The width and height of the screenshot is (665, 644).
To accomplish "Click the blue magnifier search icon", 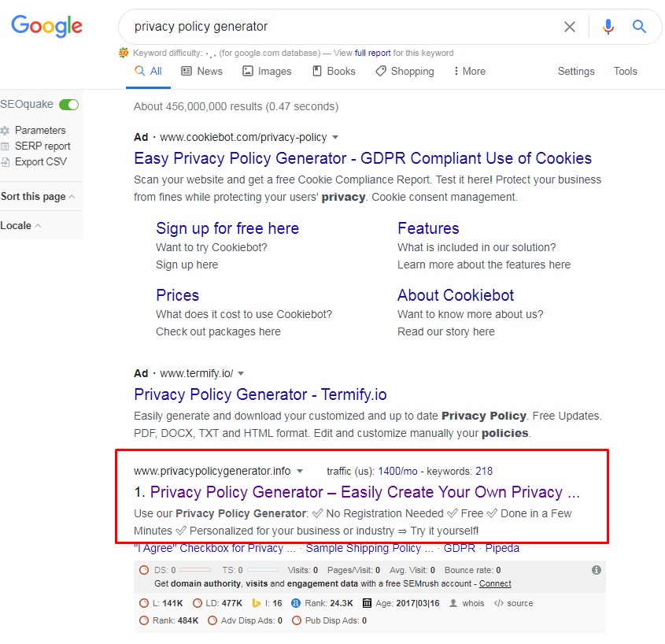I will tap(639, 27).
